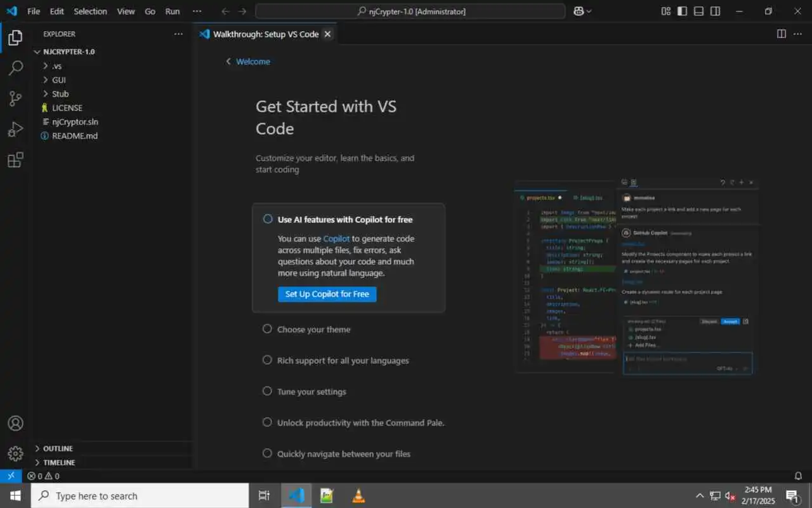Close the Walkthrough: Setup VS Code tab
The image size is (812, 508).
click(x=327, y=34)
